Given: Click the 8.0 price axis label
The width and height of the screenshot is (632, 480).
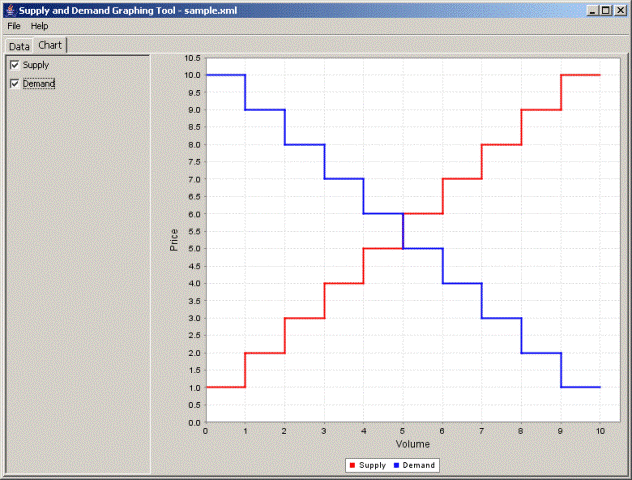Looking at the screenshot, I should coord(194,145).
